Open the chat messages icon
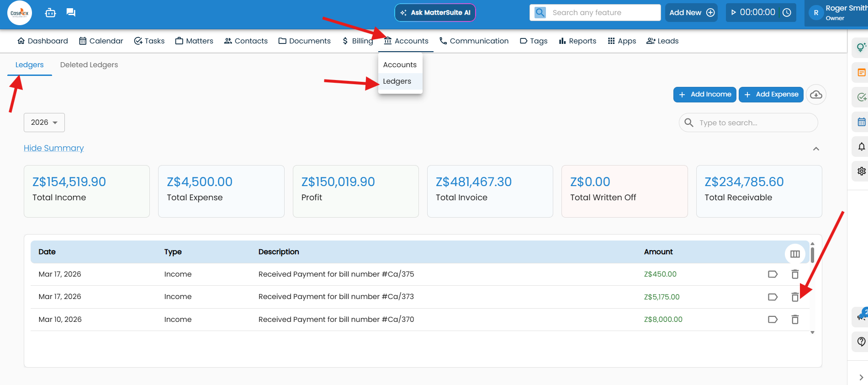Viewport: 868px width, 385px height. coord(71,12)
